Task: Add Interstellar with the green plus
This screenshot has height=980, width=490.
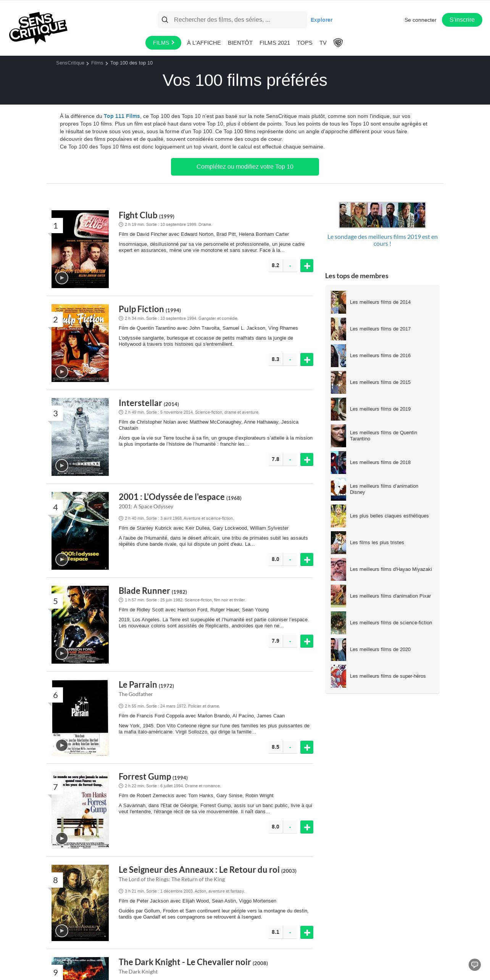Action: (307, 459)
